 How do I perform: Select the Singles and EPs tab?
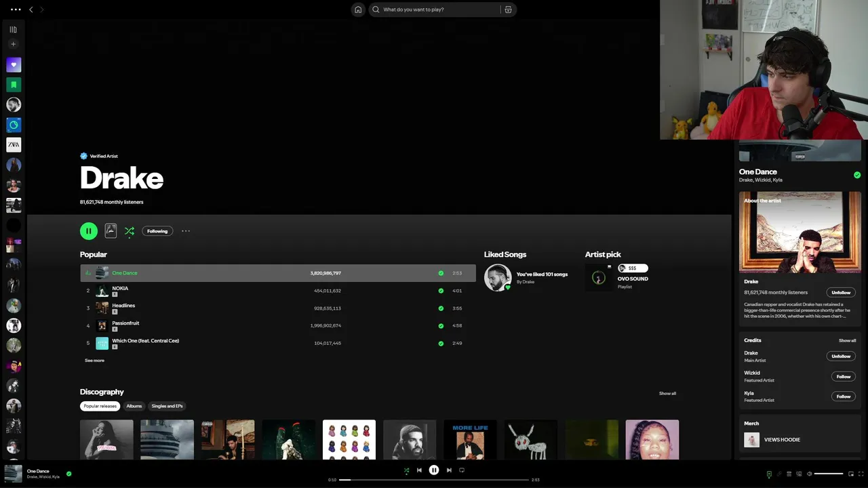click(x=167, y=406)
